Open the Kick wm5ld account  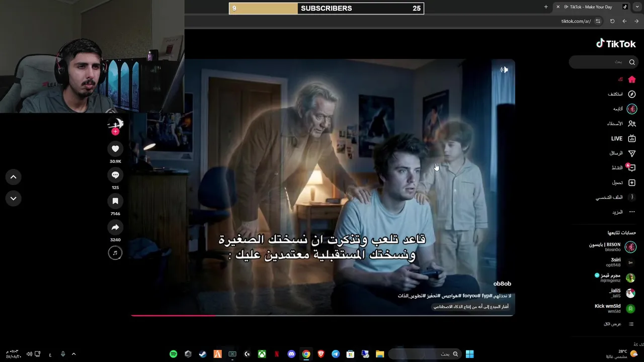[x=615, y=308]
